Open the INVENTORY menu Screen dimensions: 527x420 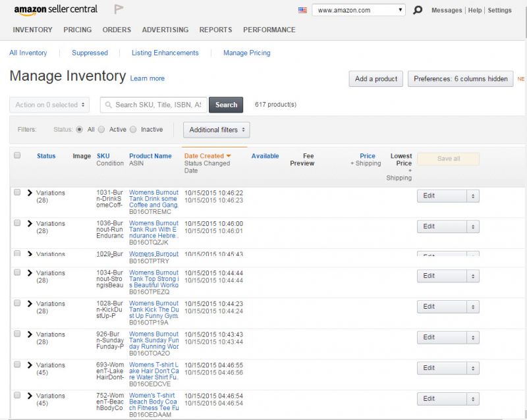pyautogui.click(x=32, y=30)
